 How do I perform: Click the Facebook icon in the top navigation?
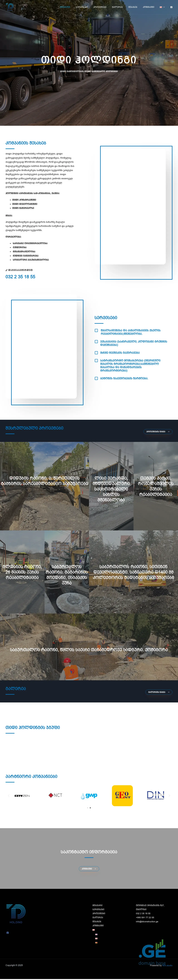pos(171,7)
